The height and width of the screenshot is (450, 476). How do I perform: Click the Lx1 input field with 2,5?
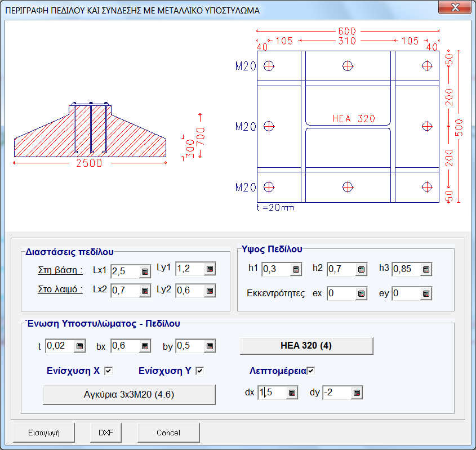pyautogui.click(x=126, y=271)
